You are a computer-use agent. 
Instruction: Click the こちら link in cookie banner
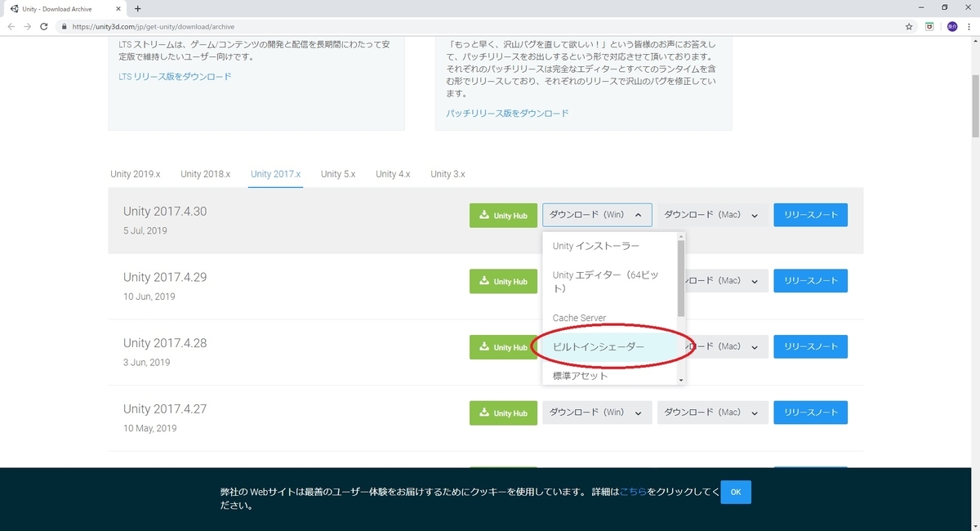633,492
